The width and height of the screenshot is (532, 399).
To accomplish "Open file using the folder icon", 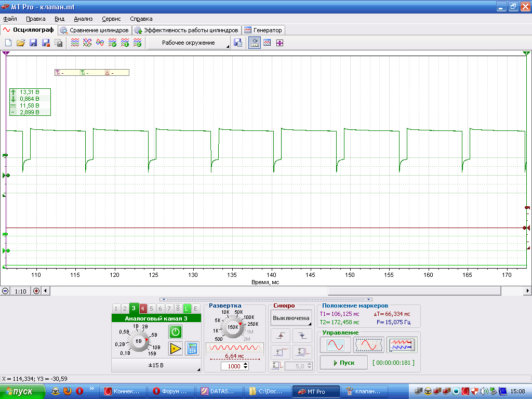I will pyautogui.click(x=21, y=43).
